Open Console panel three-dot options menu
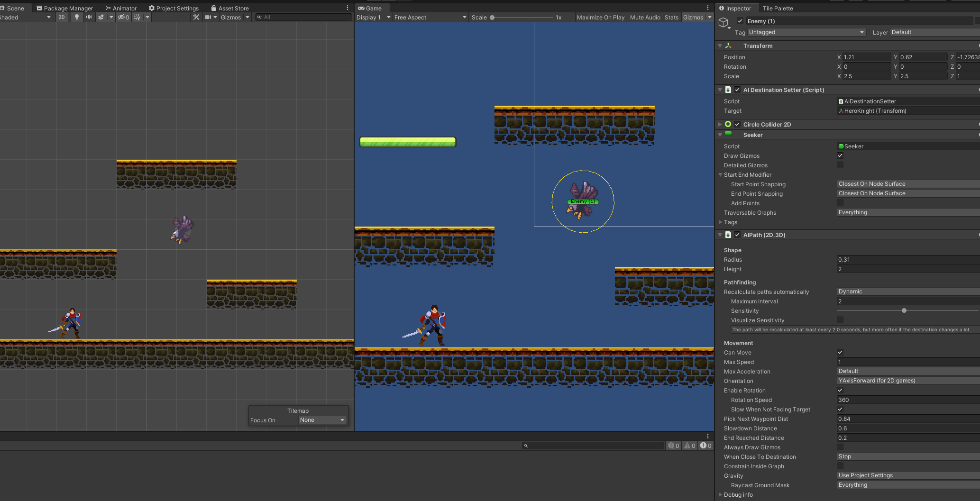The height and width of the screenshot is (501, 980). point(708,436)
